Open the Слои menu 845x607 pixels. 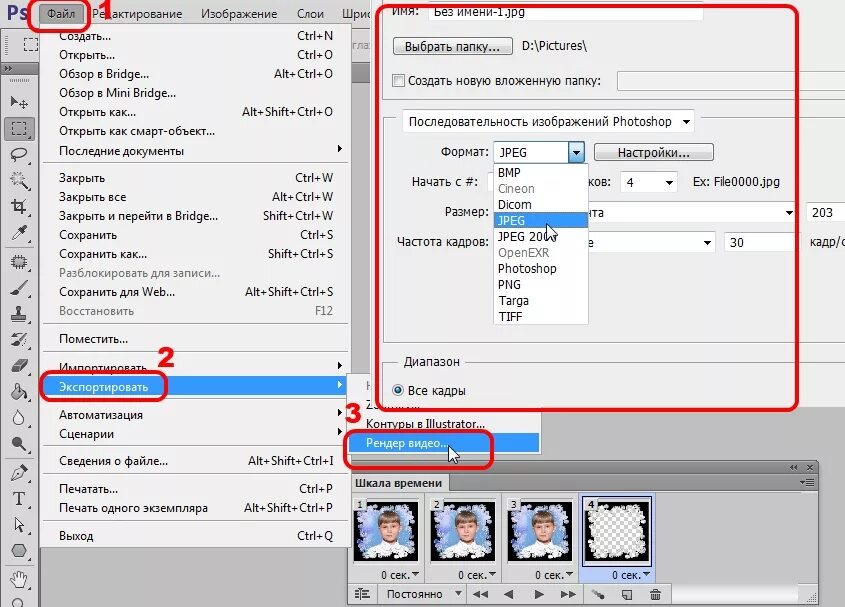tap(310, 13)
